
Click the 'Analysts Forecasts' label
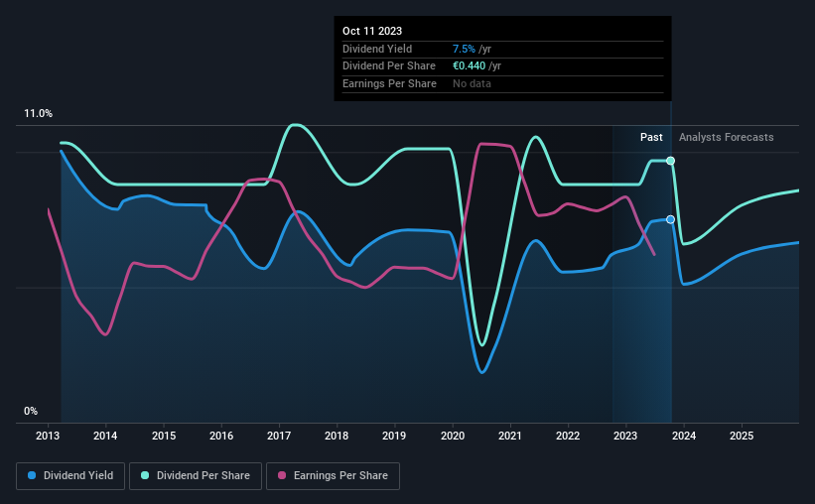pyautogui.click(x=726, y=137)
